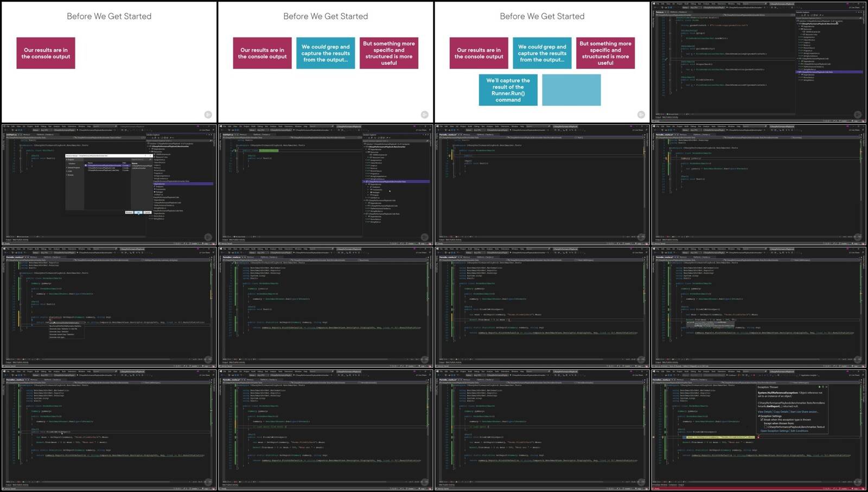Open the Open Exception Settings link
The height and width of the screenshot is (492, 868).
point(775,431)
